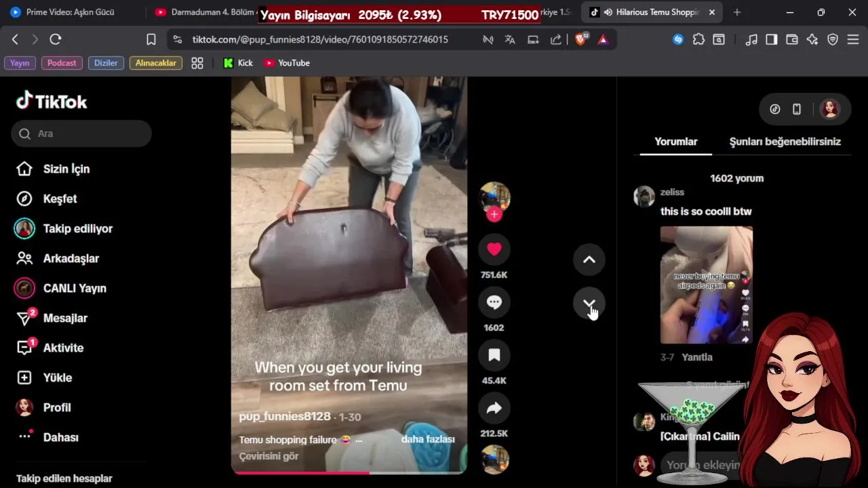The image size is (868, 488).
Task: Mute the Hilarious Temu Shopping tab speaker
Action: tap(608, 12)
